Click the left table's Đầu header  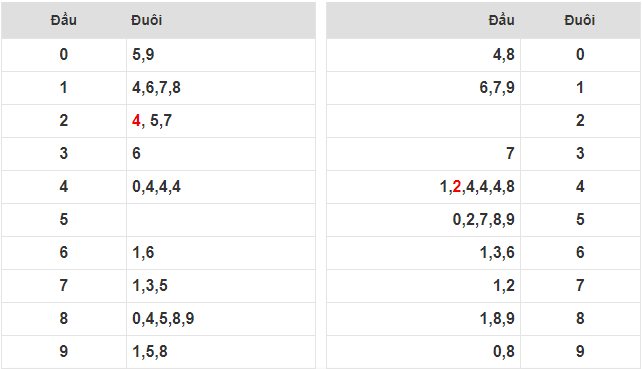(63, 20)
